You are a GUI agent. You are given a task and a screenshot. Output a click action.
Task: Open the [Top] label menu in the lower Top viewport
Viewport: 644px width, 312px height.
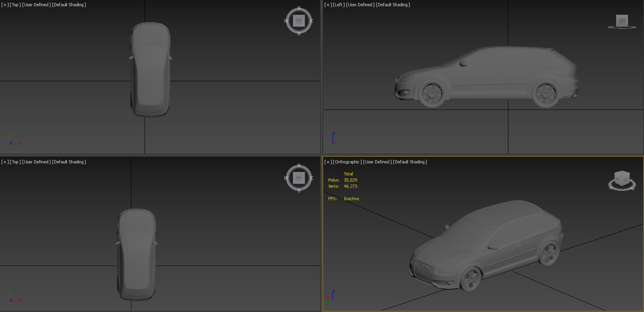point(15,162)
